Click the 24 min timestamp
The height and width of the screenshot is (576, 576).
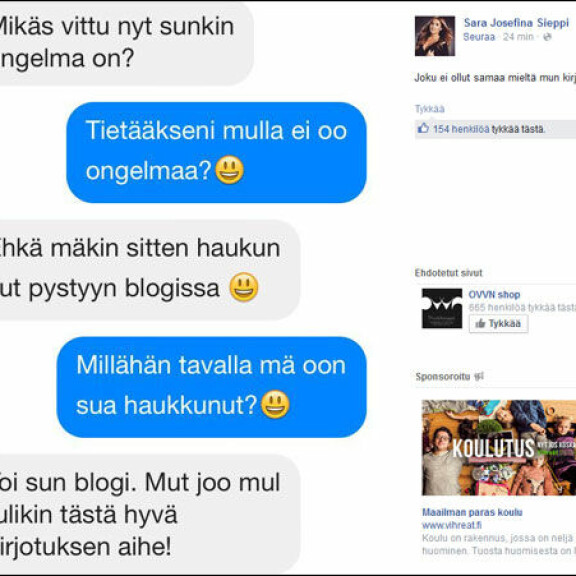tap(518, 37)
